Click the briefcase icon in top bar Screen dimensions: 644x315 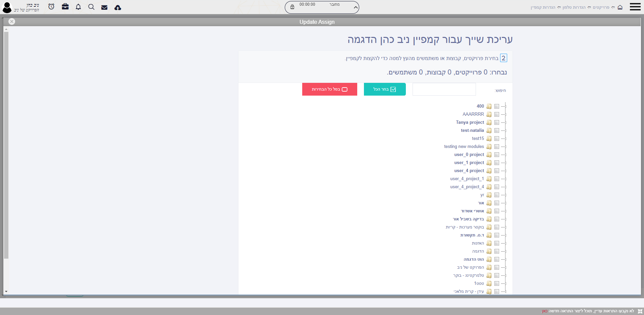[x=65, y=7]
